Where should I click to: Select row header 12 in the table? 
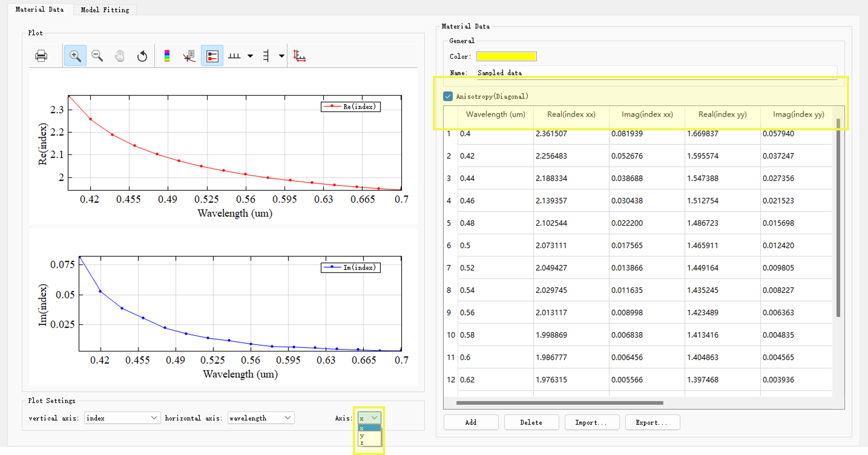coord(451,380)
